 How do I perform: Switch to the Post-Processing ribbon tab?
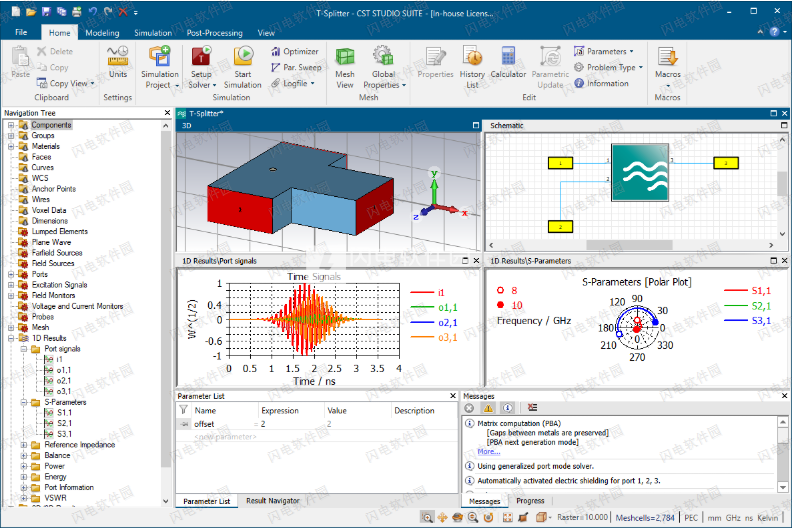215,32
